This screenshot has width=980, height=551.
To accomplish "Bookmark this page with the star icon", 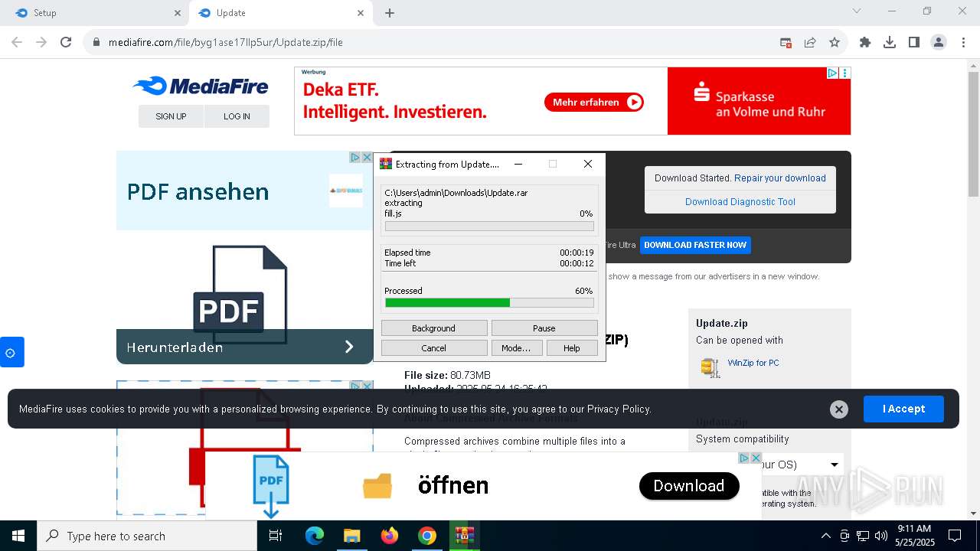I will click(835, 43).
